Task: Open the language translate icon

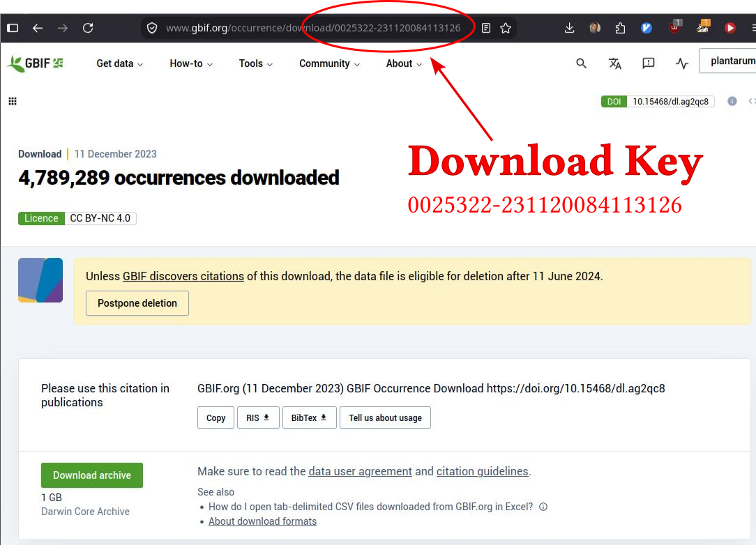Action: (614, 63)
